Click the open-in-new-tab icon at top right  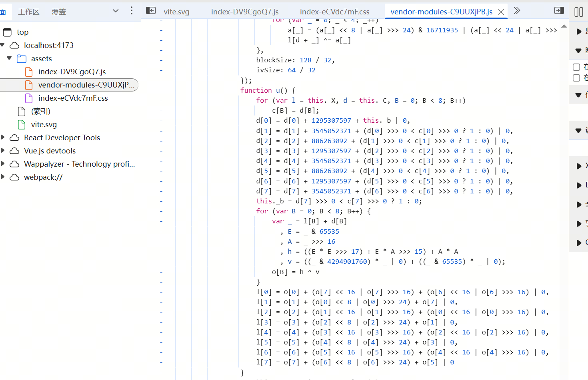(x=559, y=10)
